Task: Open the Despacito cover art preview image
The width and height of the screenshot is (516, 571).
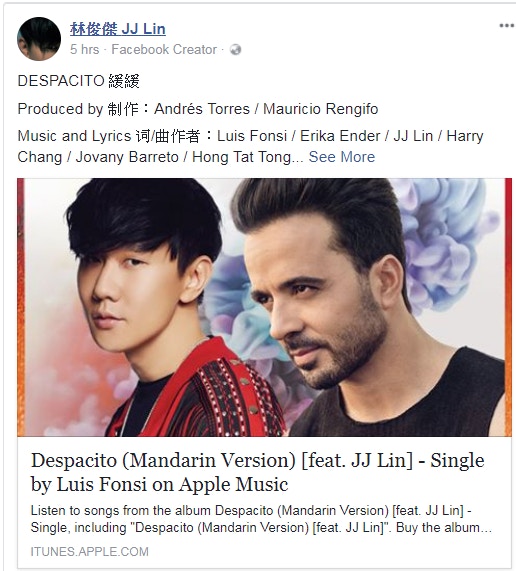Action: pos(264,307)
